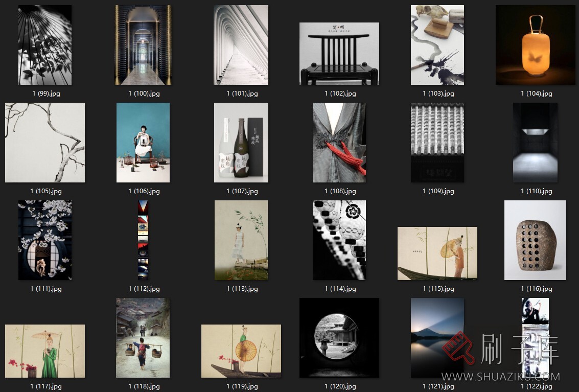The width and height of the screenshot is (579, 392).
Task: Open the red tassel garment image 1 (108).jpg
Action: pyautogui.click(x=339, y=143)
